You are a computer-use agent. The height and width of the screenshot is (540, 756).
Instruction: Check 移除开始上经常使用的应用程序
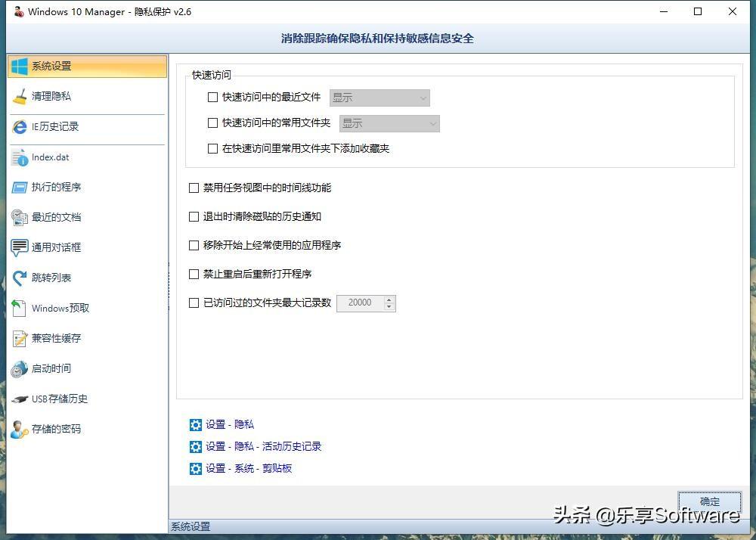[x=194, y=245]
